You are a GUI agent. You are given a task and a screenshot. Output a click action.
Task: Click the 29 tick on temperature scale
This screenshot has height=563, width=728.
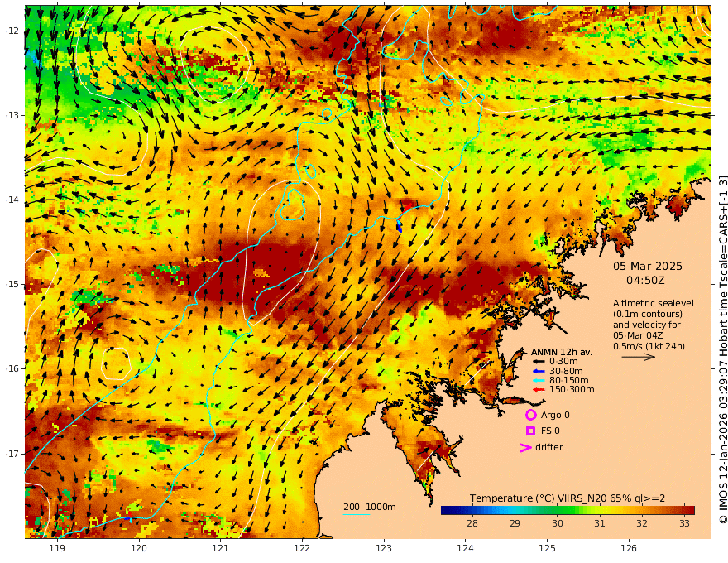pyautogui.click(x=515, y=523)
